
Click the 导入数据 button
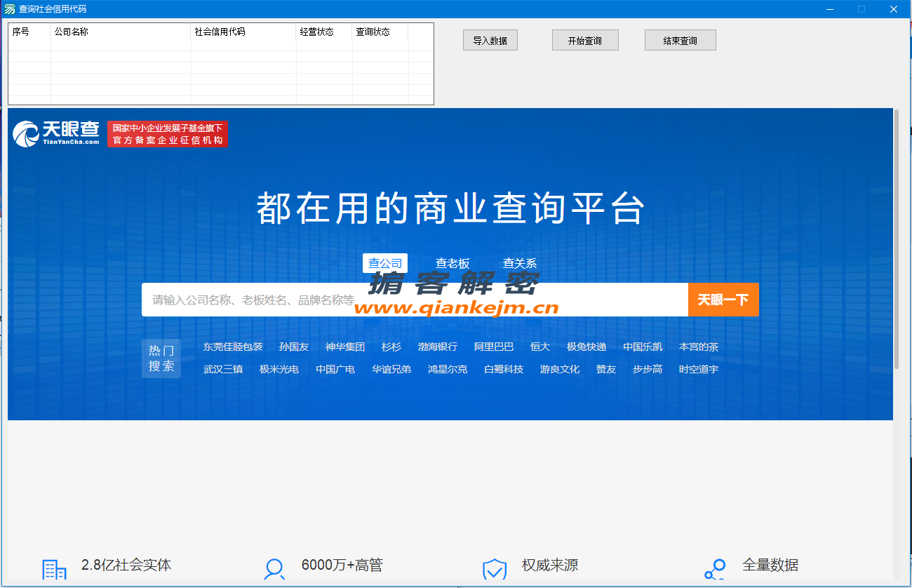pos(490,40)
